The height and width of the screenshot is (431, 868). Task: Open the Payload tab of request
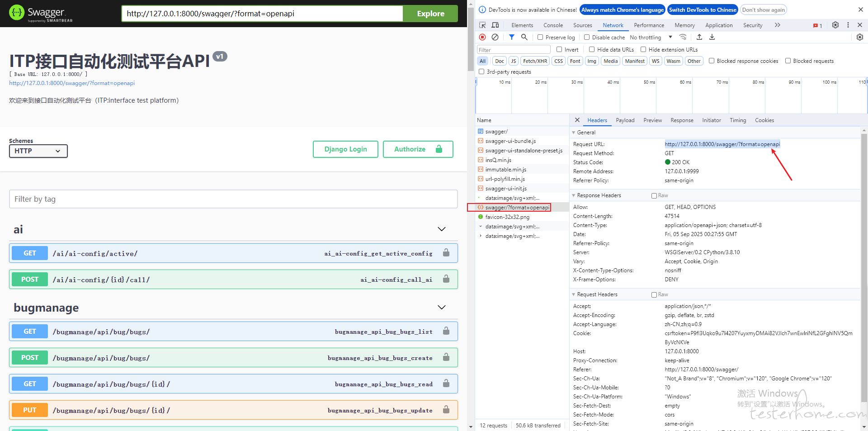[625, 120]
